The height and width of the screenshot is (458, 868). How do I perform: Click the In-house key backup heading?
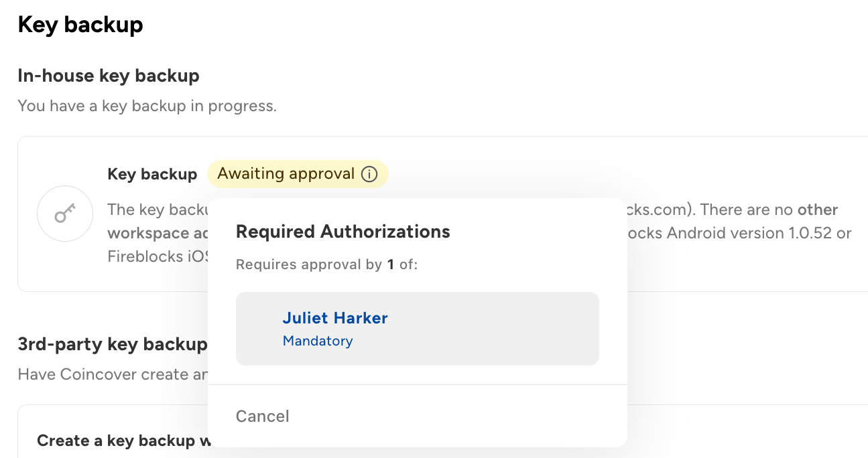[x=109, y=76]
